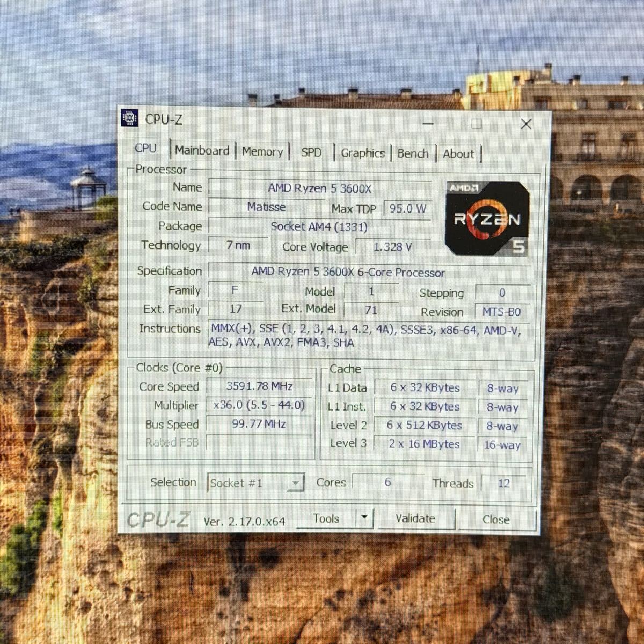Click the Revision value MTS-B0
The width and height of the screenshot is (644, 644).
502,312
